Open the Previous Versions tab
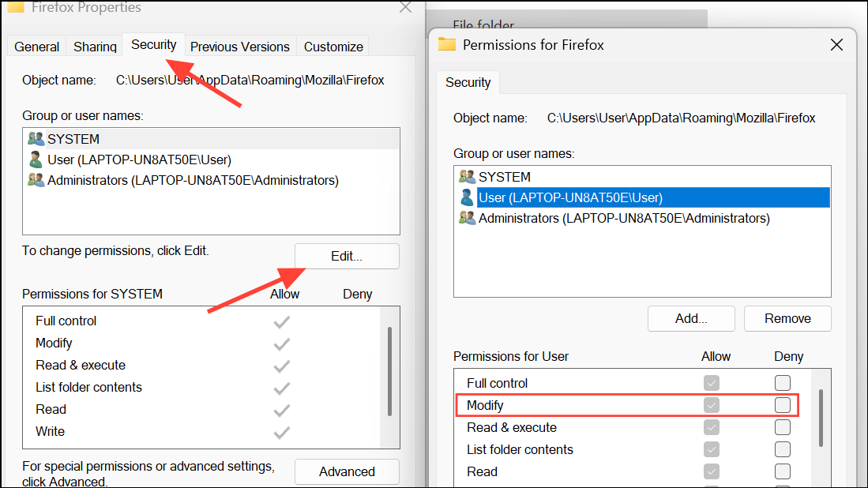The height and width of the screenshot is (488, 868). coord(239,47)
